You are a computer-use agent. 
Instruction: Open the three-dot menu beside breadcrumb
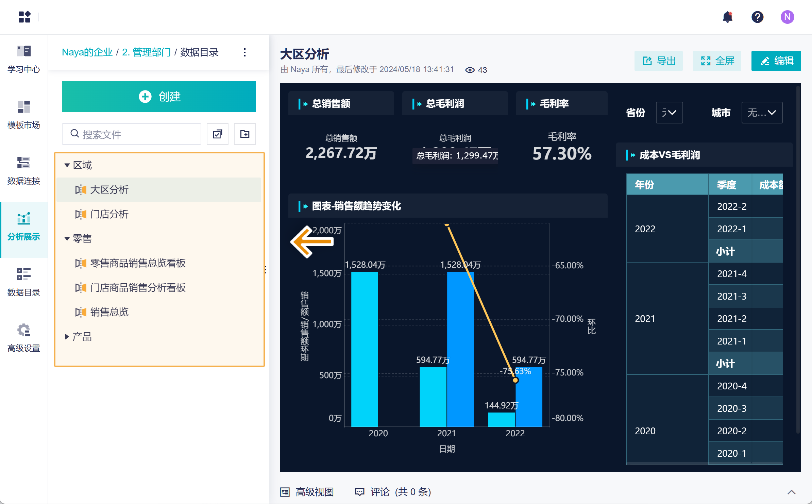click(245, 52)
